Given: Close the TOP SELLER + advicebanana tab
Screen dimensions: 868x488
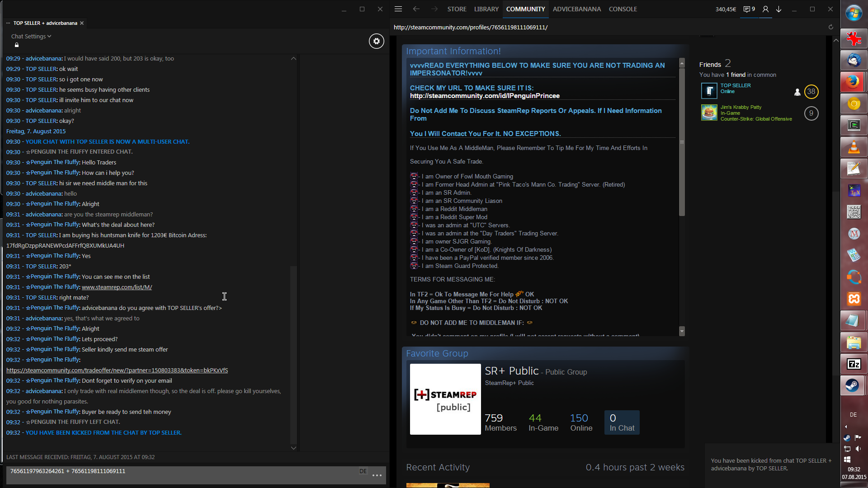Looking at the screenshot, I should 82,23.
